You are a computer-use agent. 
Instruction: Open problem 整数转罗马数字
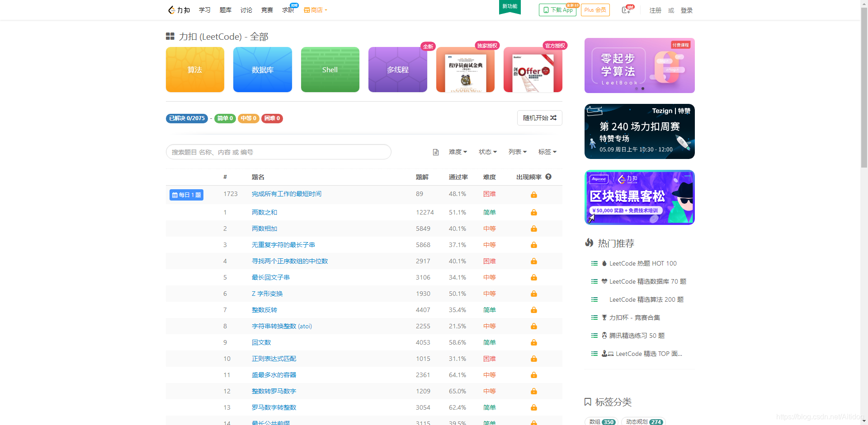click(x=274, y=391)
